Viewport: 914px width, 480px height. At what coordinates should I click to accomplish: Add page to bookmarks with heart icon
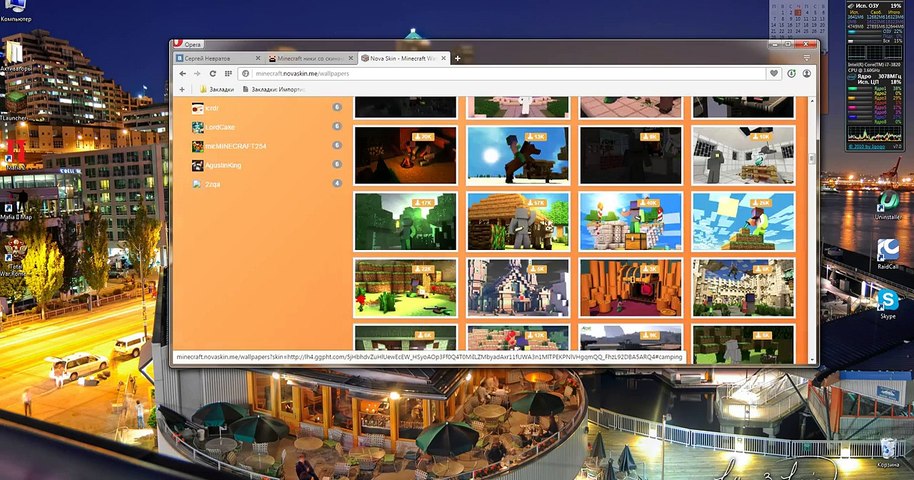774,73
